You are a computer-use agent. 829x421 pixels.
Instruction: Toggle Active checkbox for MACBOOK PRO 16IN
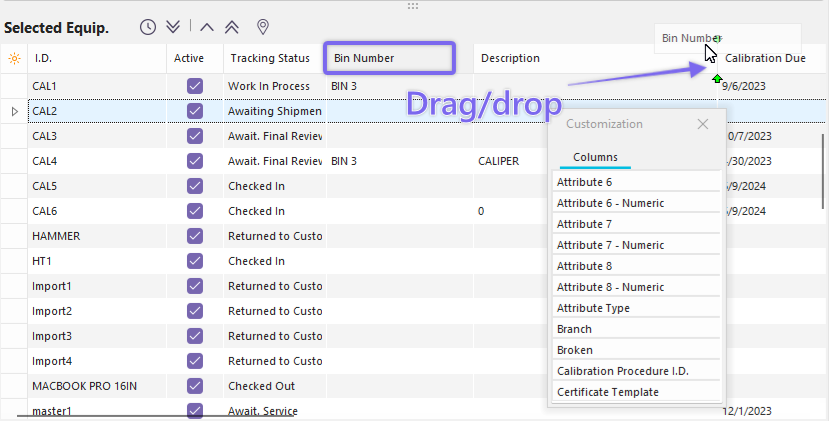point(195,386)
